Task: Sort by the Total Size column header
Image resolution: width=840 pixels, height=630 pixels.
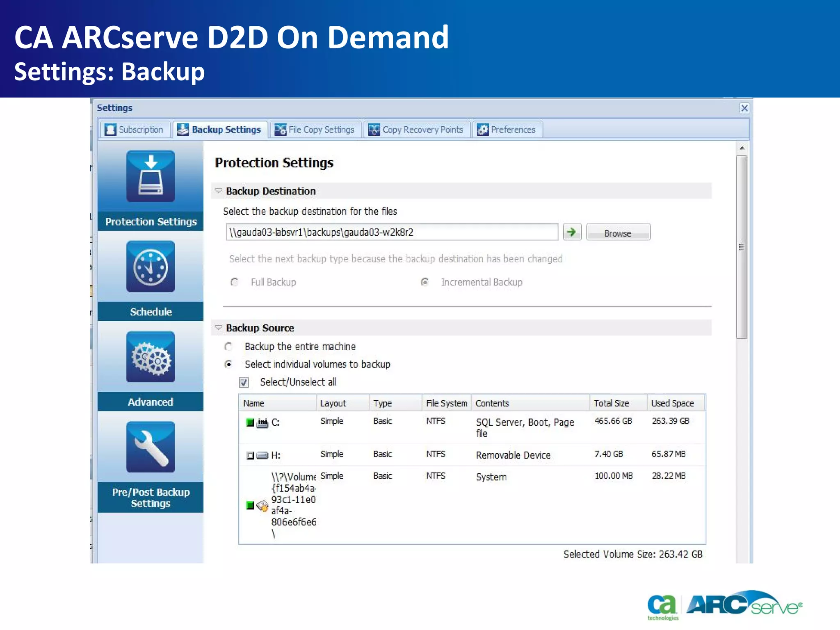Action: [x=619, y=403]
